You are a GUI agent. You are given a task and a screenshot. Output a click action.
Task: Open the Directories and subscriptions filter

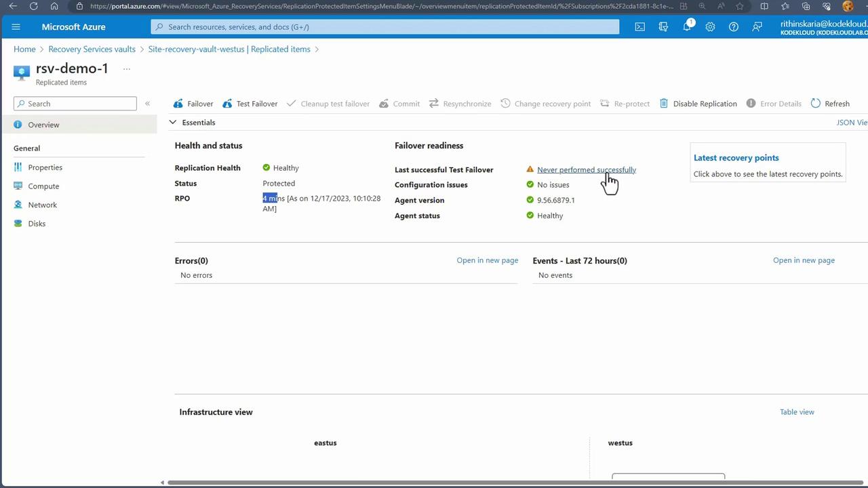click(663, 27)
